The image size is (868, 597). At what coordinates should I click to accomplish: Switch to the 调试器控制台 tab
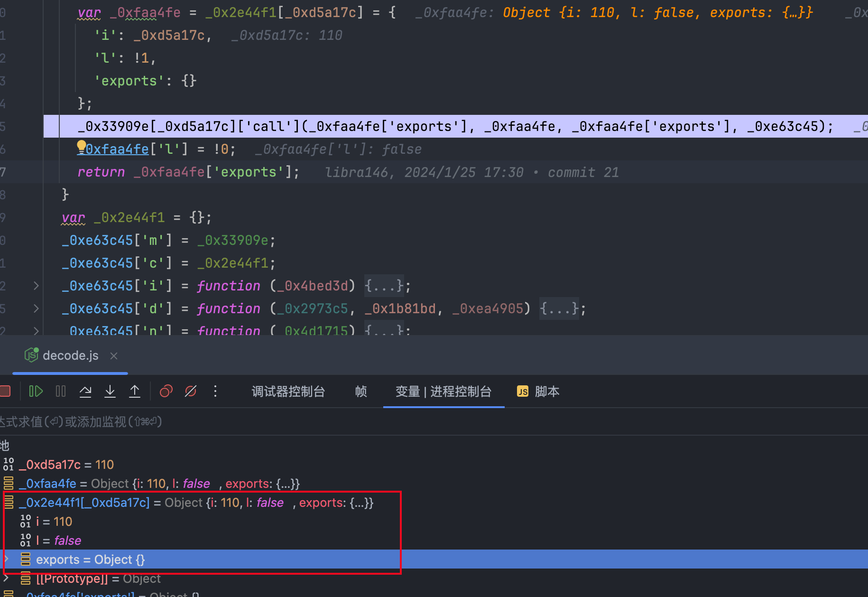pyautogui.click(x=288, y=392)
